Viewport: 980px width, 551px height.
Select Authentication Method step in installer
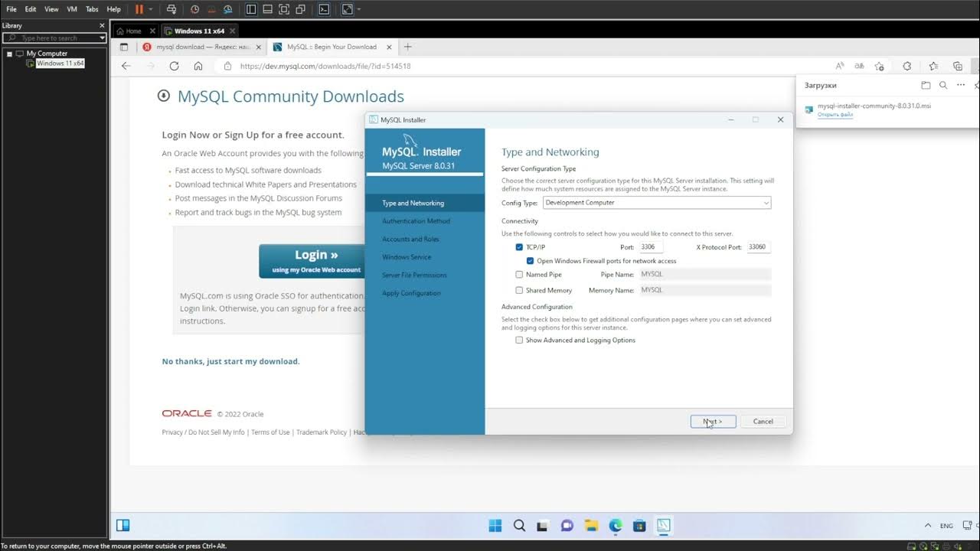(x=416, y=221)
